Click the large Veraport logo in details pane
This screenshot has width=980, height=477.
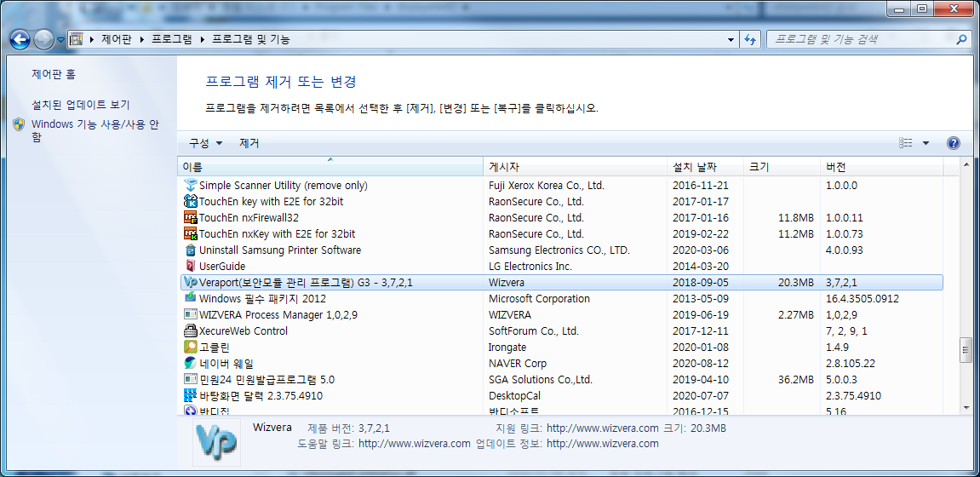pos(215,443)
